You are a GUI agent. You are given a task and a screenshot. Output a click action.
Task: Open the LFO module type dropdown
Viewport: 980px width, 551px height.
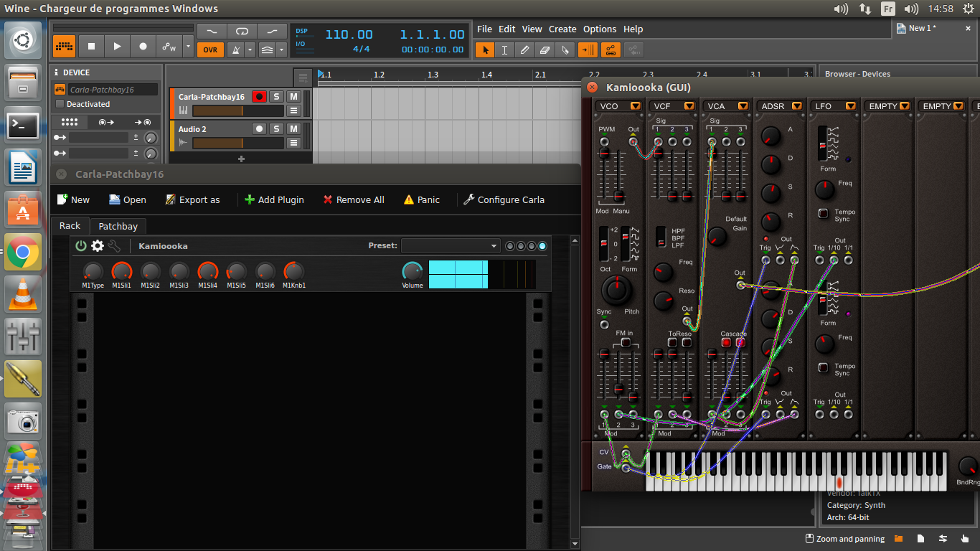coord(850,106)
